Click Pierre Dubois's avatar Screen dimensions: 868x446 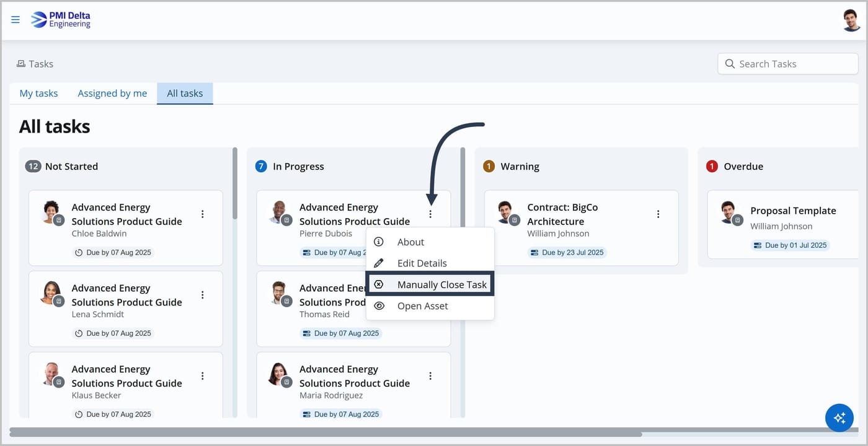point(278,211)
